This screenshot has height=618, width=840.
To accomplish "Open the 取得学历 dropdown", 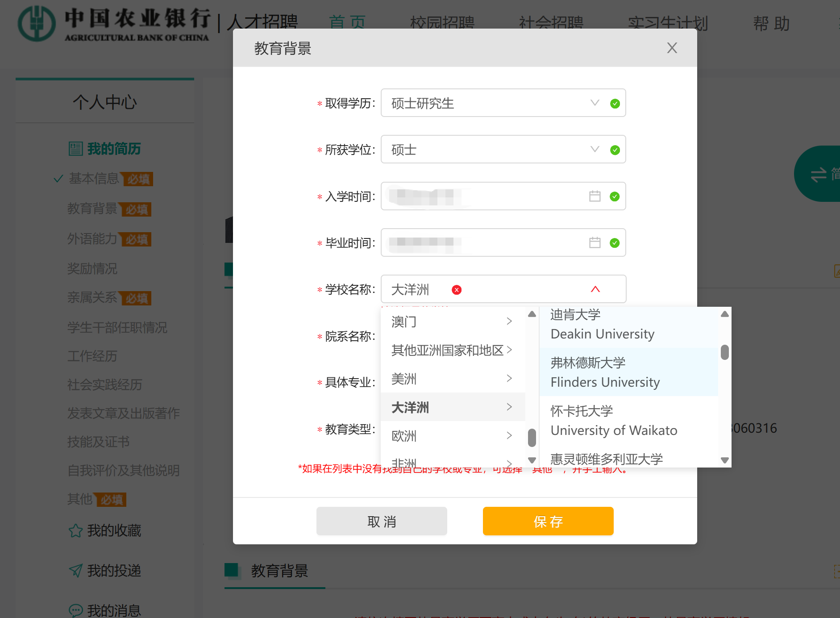I will [595, 103].
